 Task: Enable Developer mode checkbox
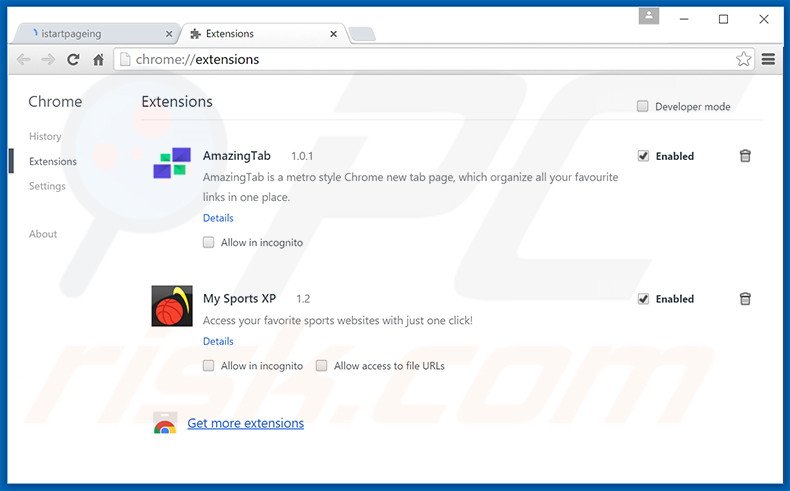click(x=642, y=106)
